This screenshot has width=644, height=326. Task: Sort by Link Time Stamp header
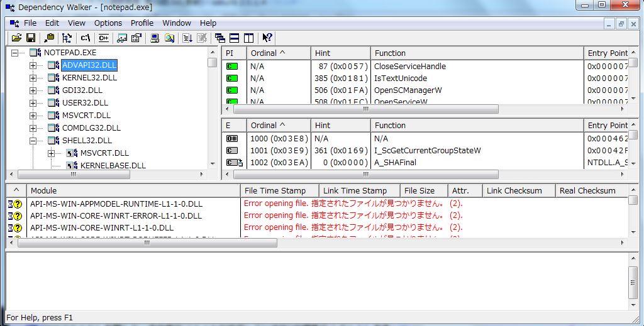tap(359, 191)
